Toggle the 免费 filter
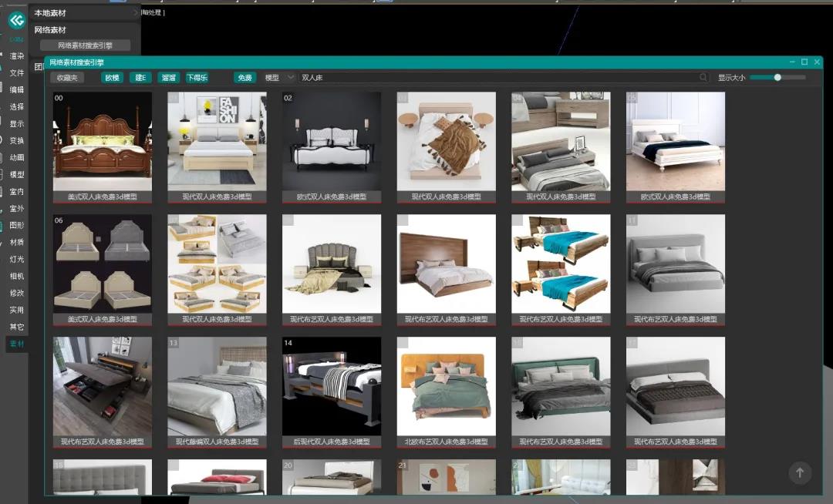The image size is (833, 504). click(245, 78)
